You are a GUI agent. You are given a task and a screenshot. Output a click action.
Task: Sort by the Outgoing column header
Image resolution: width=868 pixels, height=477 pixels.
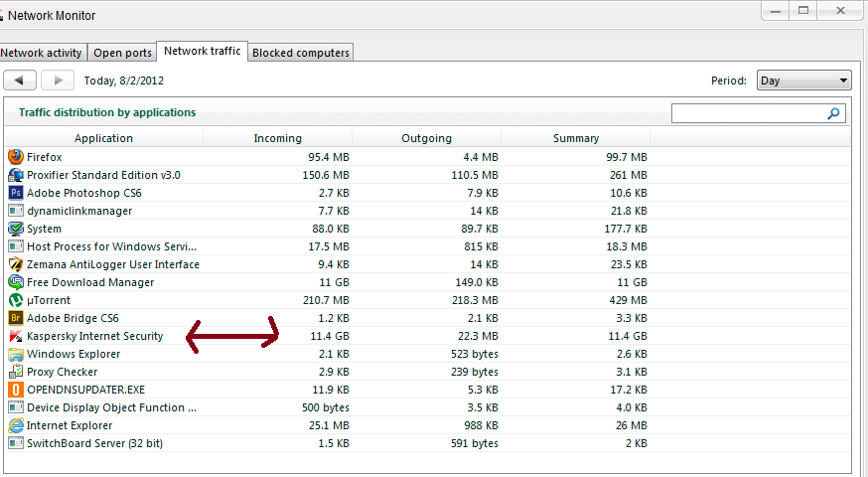click(x=427, y=138)
